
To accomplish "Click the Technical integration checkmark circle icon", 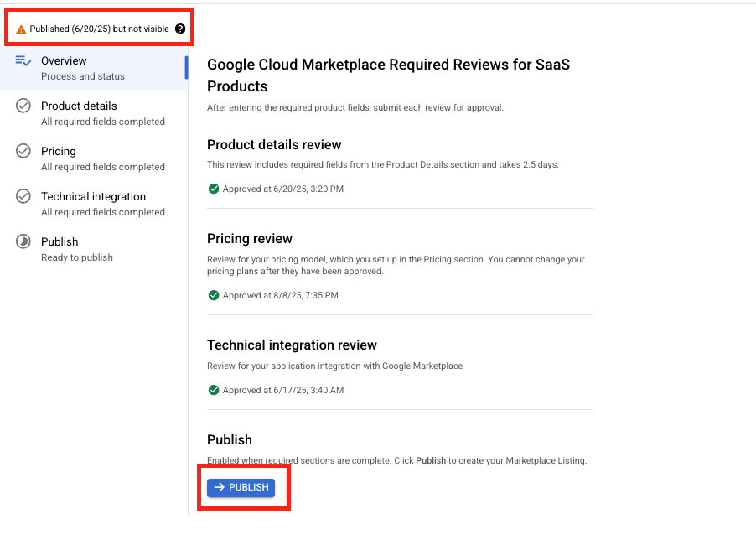I will [23, 196].
